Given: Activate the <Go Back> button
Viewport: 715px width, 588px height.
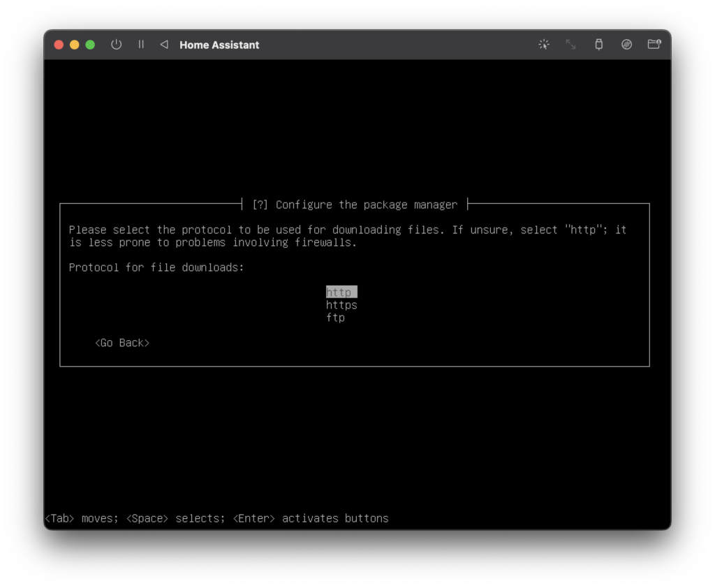Looking at the screenshot, I should [122, 343].
